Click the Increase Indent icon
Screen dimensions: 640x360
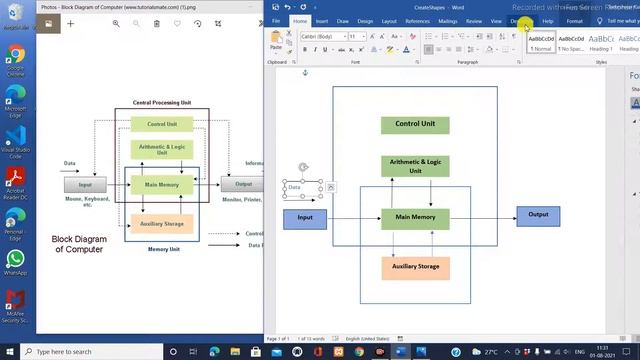(x=489, y=36)
